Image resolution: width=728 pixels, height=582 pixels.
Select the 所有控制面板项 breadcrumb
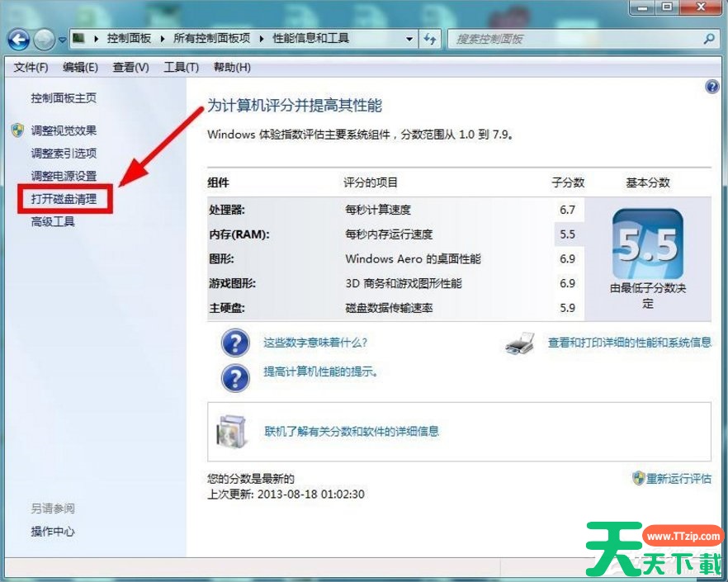tap(211, 38)
